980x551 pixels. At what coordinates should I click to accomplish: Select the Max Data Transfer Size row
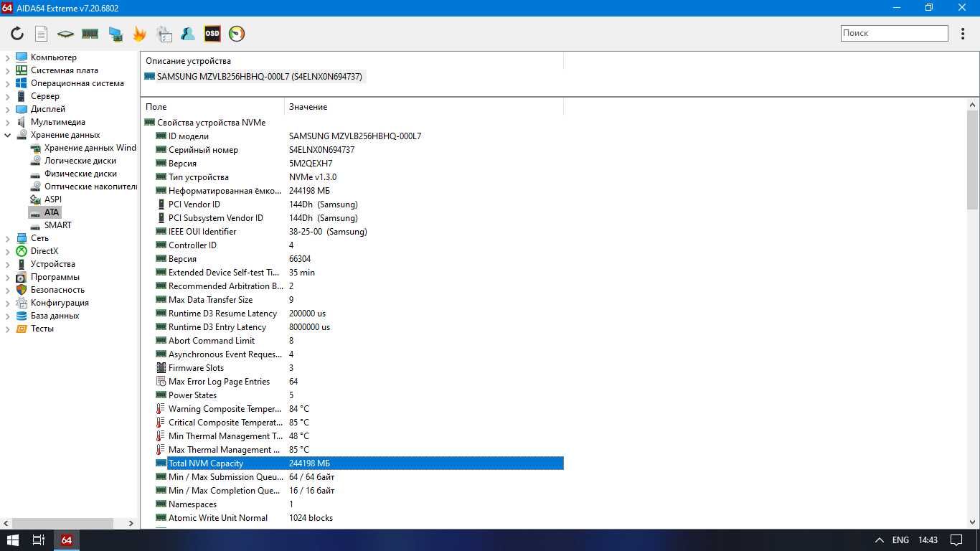click(359, 300)
